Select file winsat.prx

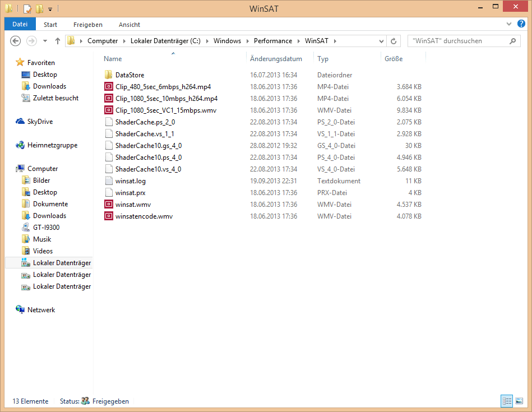point(130,193)
